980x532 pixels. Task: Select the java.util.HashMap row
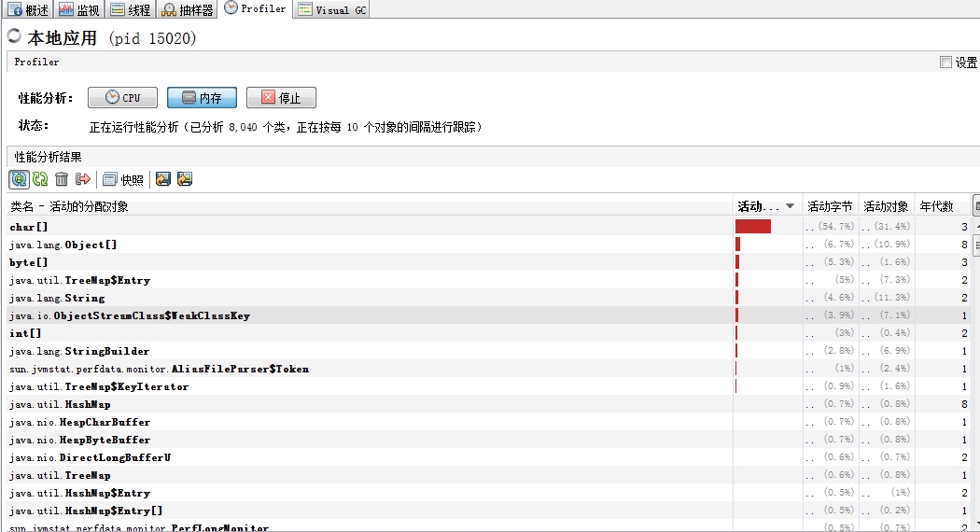pos(490,404)
